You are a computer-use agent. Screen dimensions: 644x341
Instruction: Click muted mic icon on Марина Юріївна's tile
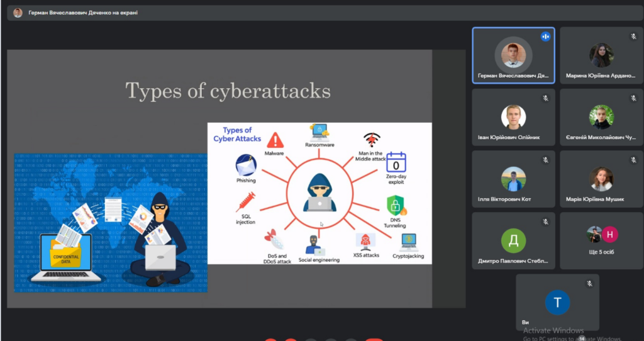coord(633,36)
